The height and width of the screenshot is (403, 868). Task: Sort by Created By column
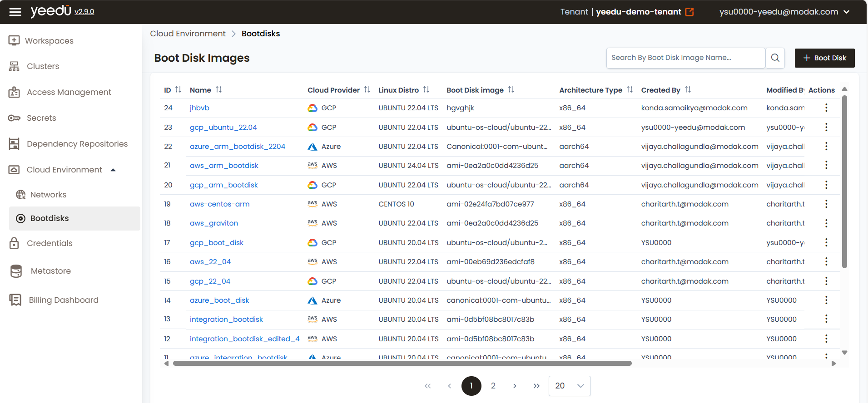click(x=688, y=90)
